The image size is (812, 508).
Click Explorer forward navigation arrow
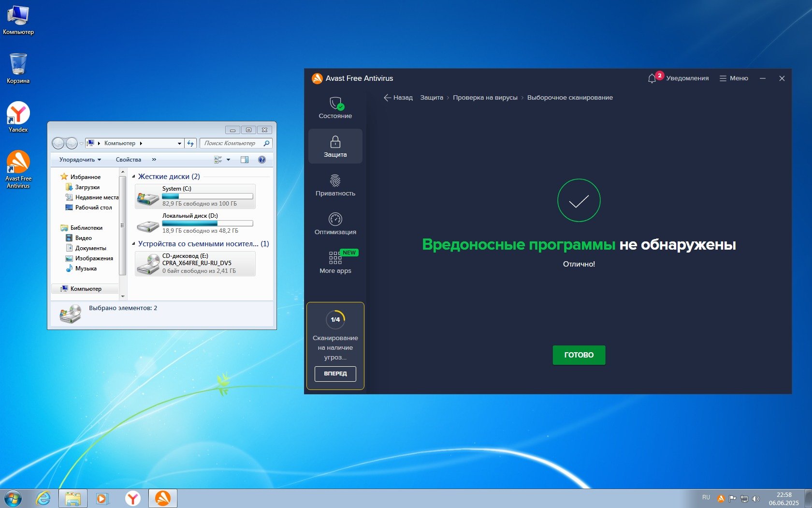(72, 143)
